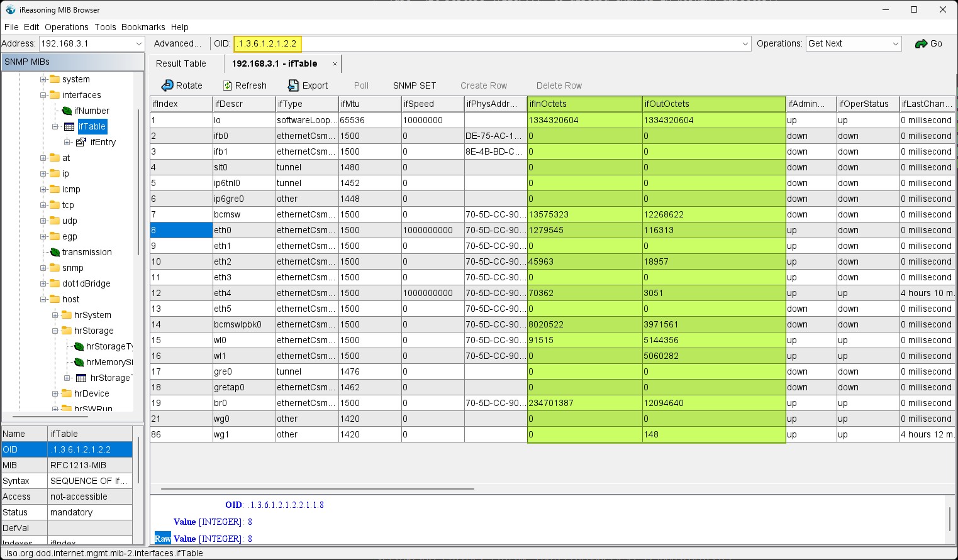Expand the snmp tree node
This screenshot has height=560, width=958.
point(43,268)
